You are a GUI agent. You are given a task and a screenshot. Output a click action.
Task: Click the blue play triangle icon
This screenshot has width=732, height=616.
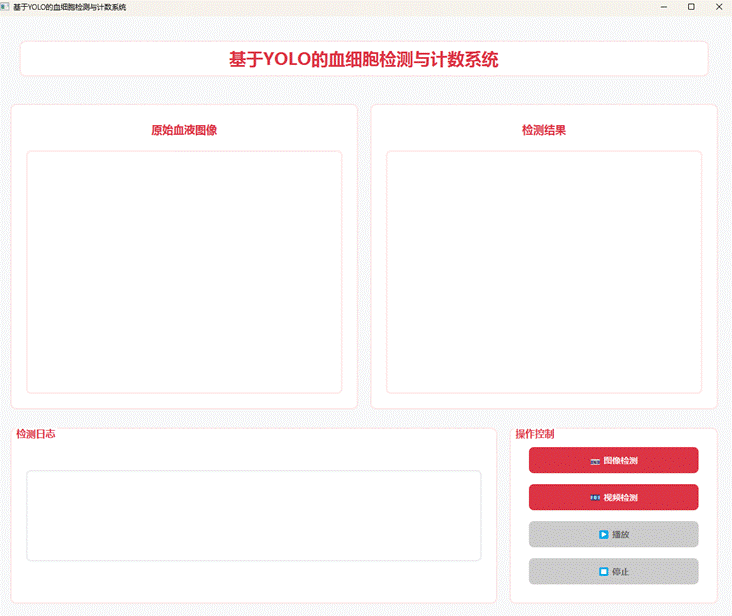[x=603, y=535]
